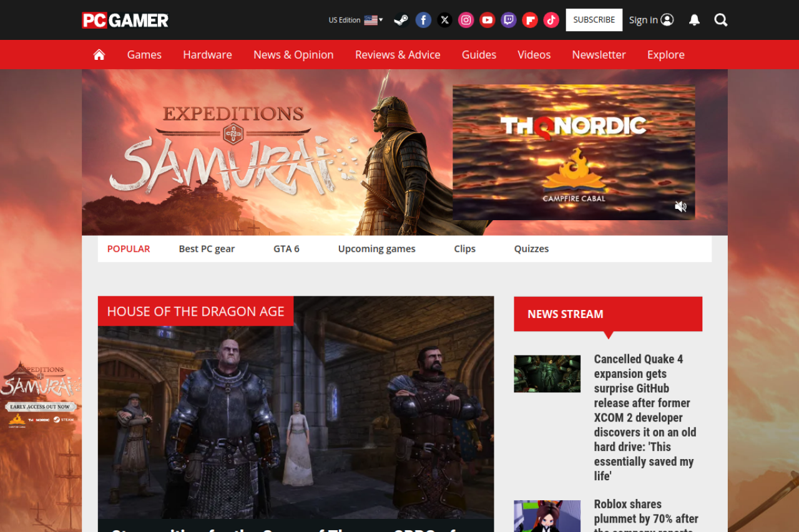Screen dimensions: 799x532
Task: Visit the Facebook social icon
Action: pyautogui.click(x=423, y=20)
